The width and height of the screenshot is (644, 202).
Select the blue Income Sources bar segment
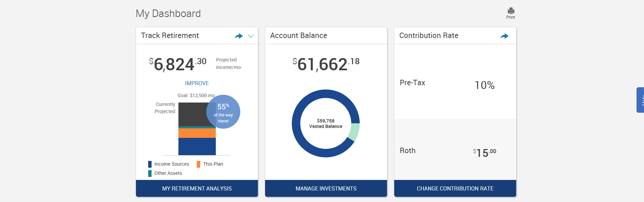tap(197, 146)
